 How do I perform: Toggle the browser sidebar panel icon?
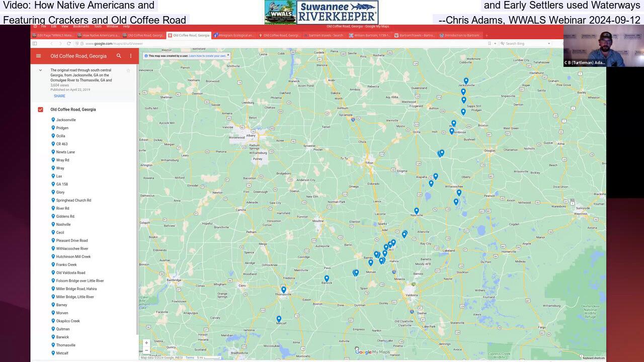[35, 44]
